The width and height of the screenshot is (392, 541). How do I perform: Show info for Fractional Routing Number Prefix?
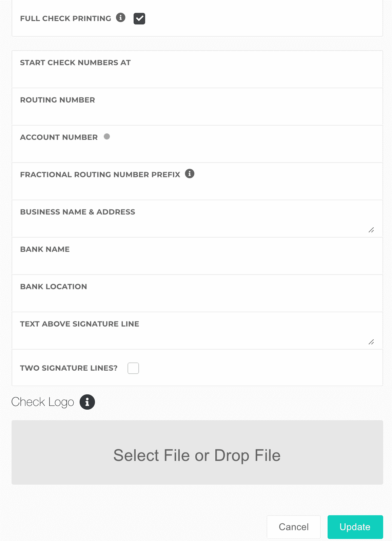click(190, 174)
